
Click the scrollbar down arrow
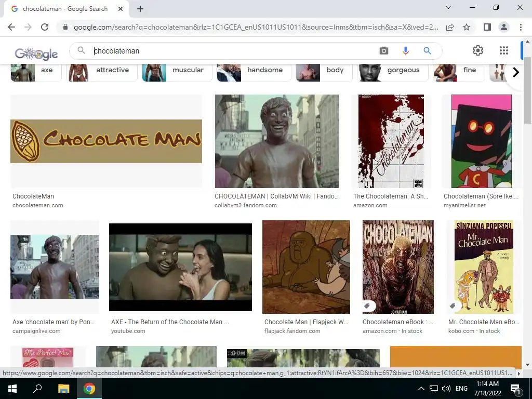pyautogui.click(x=528, y=364)
